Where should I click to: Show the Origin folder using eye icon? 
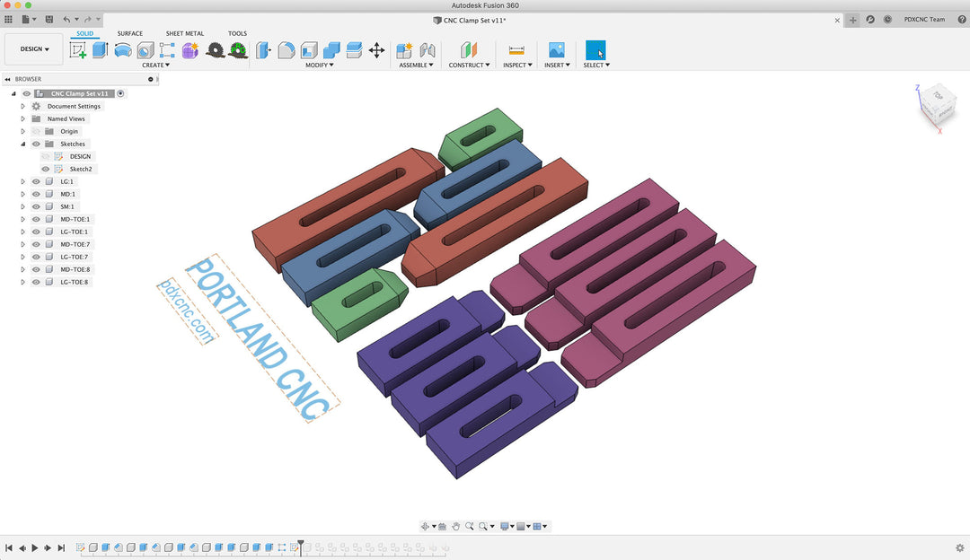tap(36, 131)
